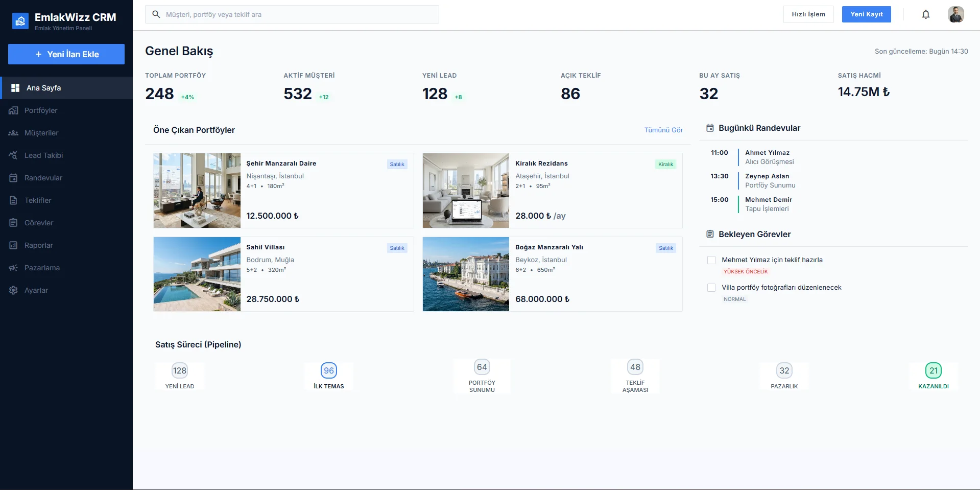Click the Yeni İlan Ekle button
Screen dimensions: 980x490
pyautogui.click(x=66, y=54)
